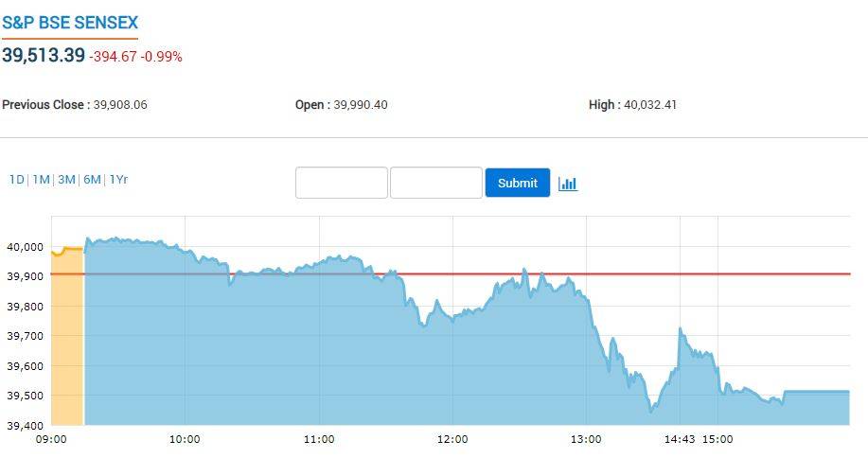Focus the second date input field
This screenshot has height=476, width=868.
pos(436,183)
